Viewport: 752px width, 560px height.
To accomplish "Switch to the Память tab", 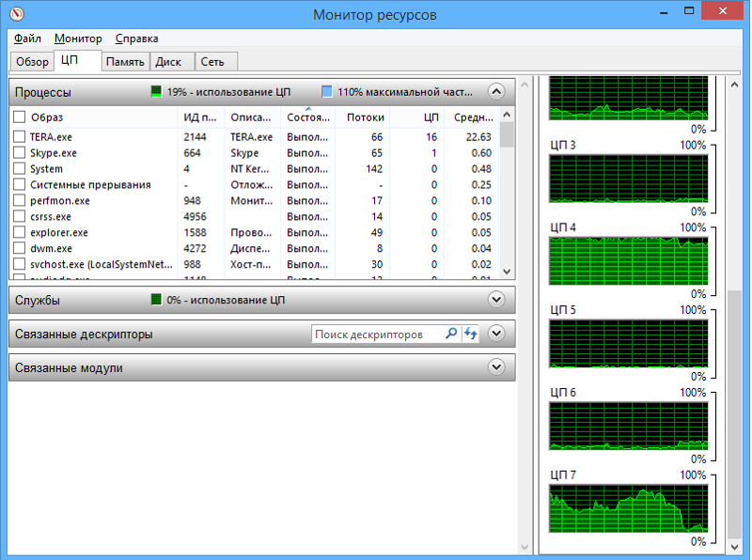I will tap(124, 62).
